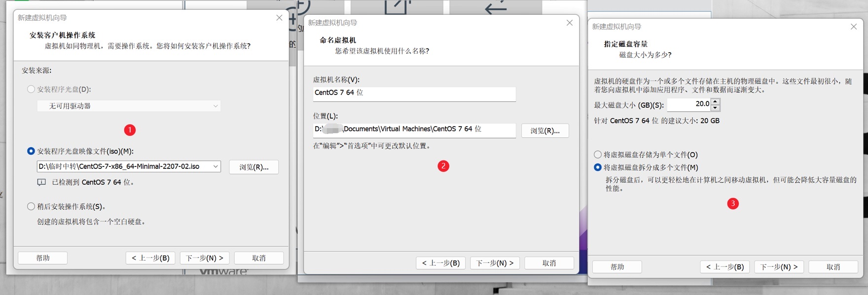This screenshot has height=295, width=868.
Task: Close the install OS wizard window
Action: [279, 18]
